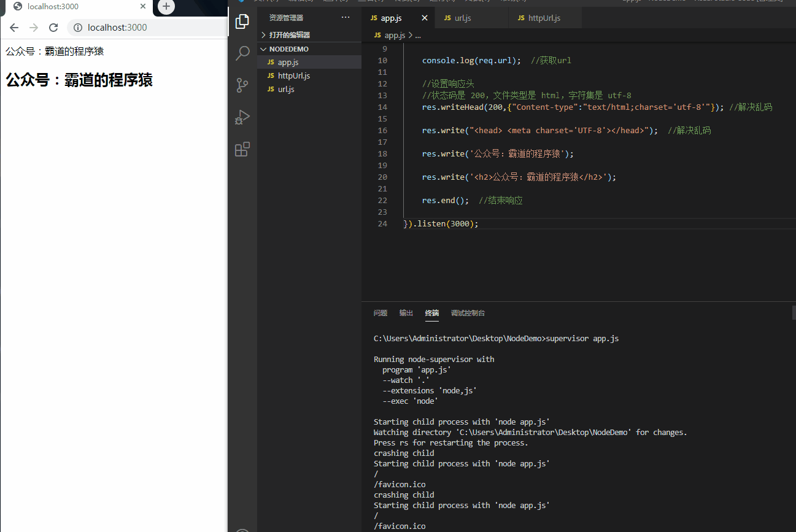796x532 pixels.
Task: Open the Extensions view
Action: click(x=242, y=149)
